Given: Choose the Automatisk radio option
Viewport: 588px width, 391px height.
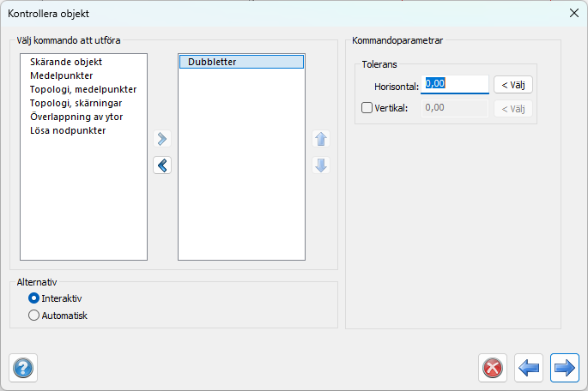Looking at the screenshot, I should pos(34,316).
